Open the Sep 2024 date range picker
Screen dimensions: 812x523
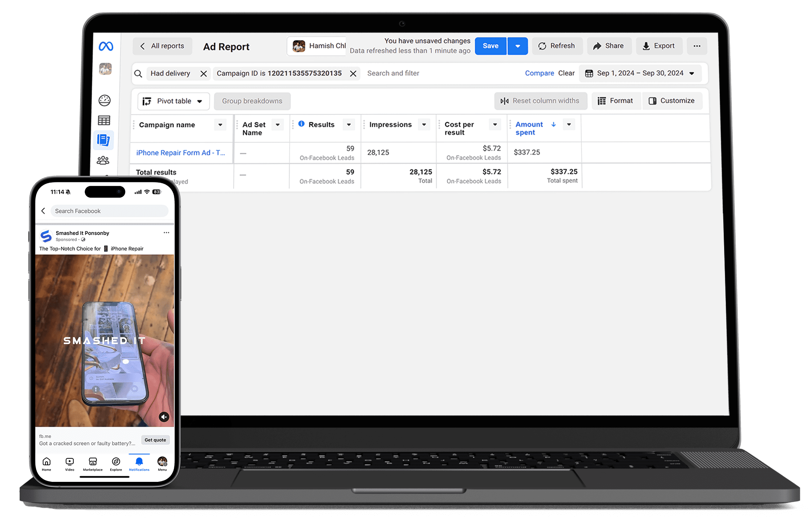(x=640, y=73)
